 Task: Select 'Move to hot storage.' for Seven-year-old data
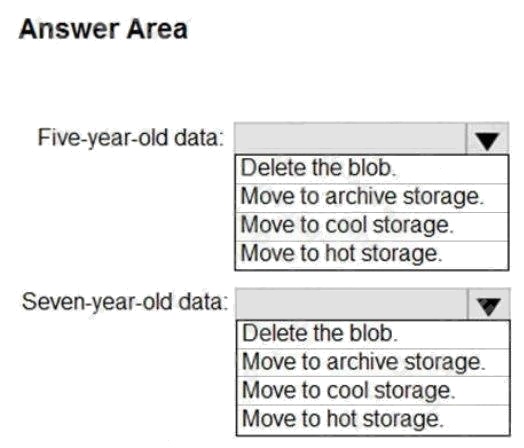(373, 420)
